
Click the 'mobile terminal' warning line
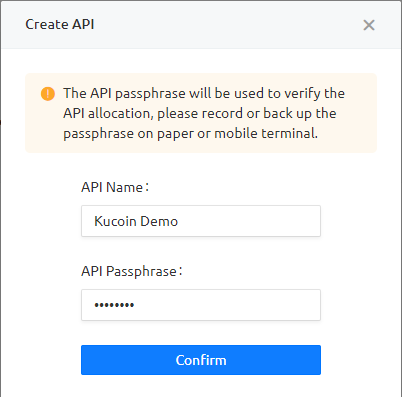click(190, 133)
